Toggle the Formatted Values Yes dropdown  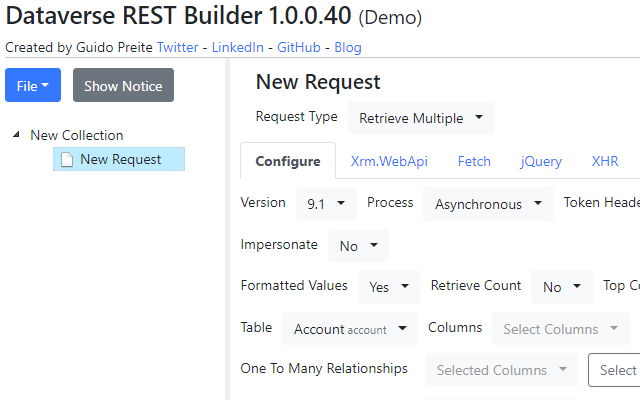click(389, 287)
